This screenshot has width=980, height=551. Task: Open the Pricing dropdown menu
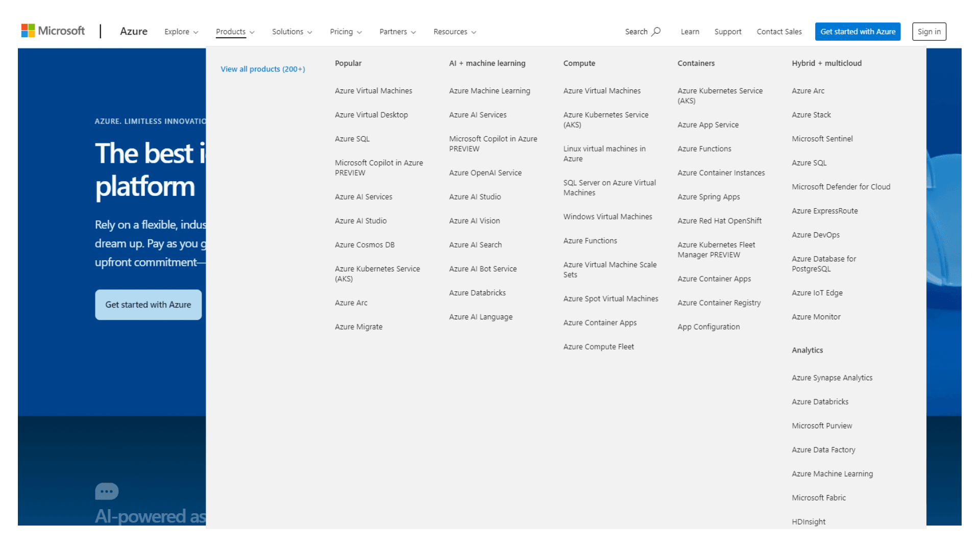346,32
